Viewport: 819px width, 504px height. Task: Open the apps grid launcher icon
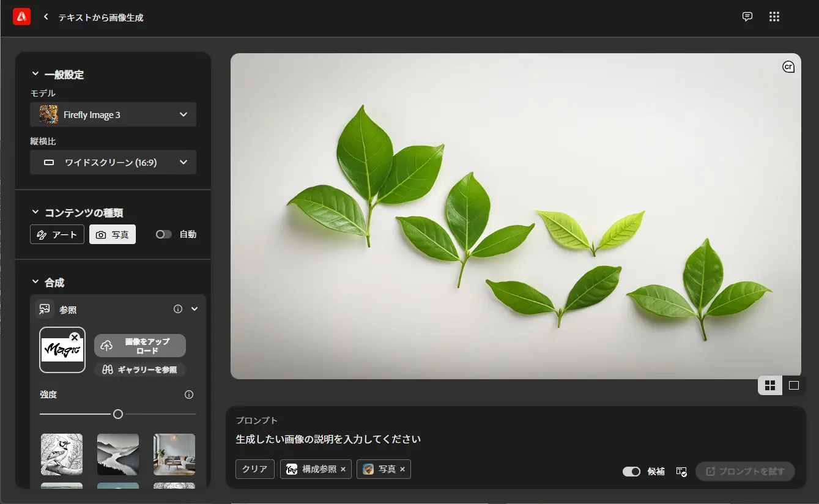pos(774,17)
